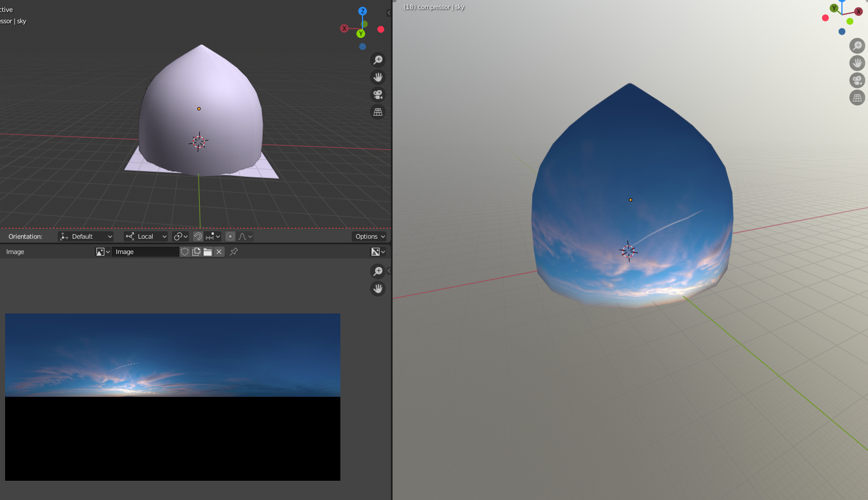Click the orange origin dot in right viewport
The image size is (868, 500).
click(x=630, y=200)
